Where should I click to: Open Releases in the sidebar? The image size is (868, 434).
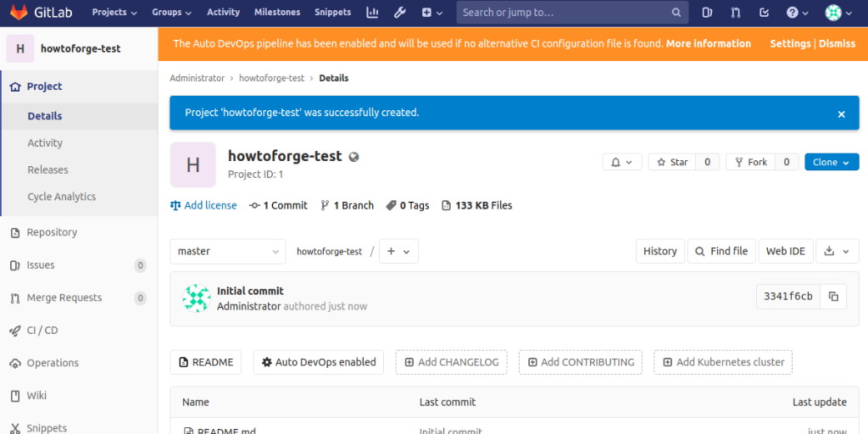point(79,170)
